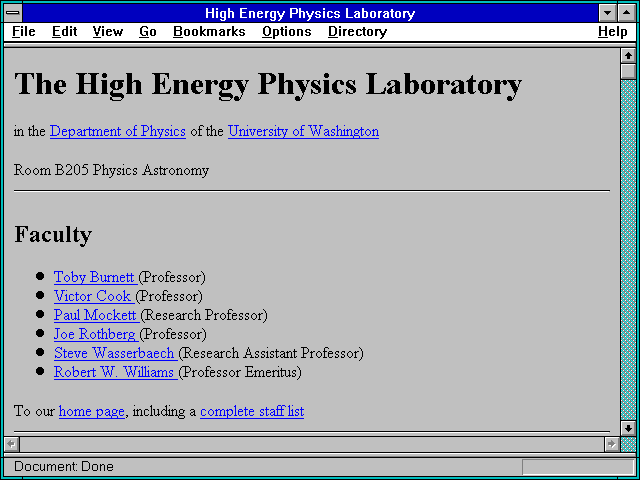Open the Help menu
This screenshot has width=640, height=480.
click(613, 32)
